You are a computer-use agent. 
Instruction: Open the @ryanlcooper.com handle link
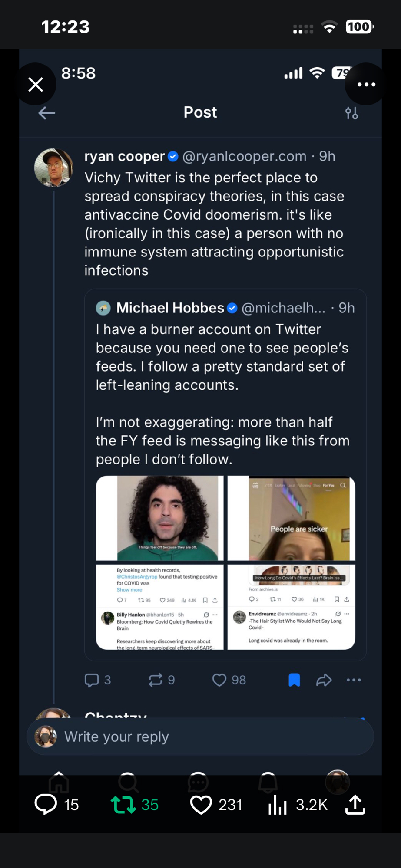[x=244, y=156]
